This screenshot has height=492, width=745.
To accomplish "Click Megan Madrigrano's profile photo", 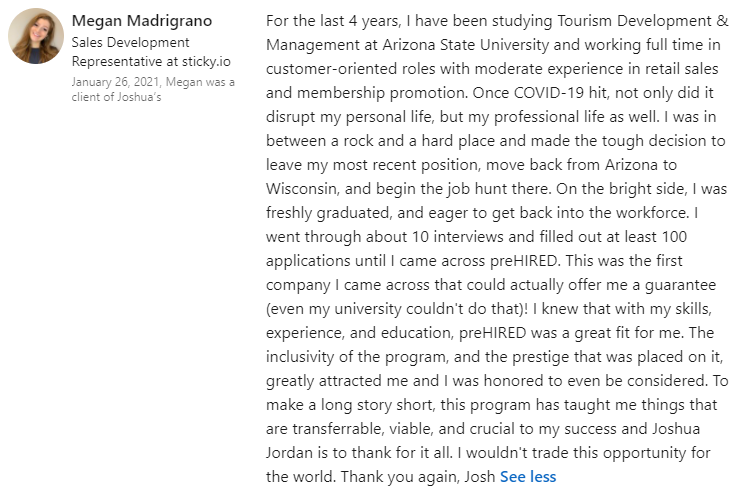I will [x=36, y=36].
